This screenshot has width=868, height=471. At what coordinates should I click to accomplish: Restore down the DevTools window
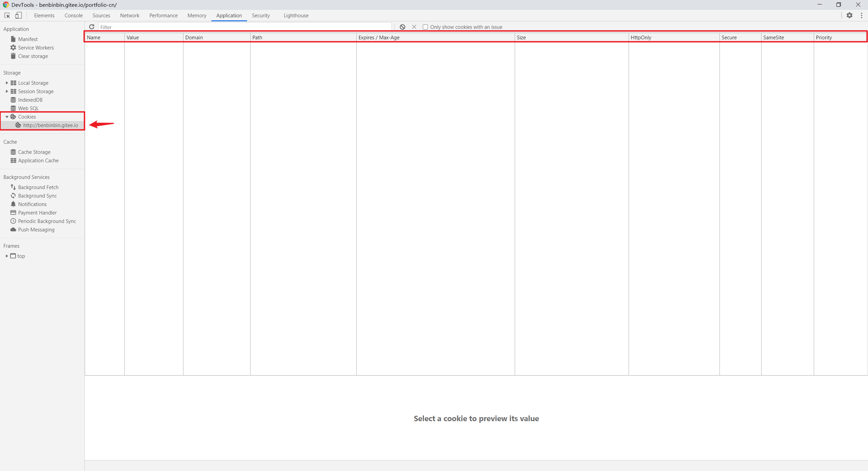point(839,5)
